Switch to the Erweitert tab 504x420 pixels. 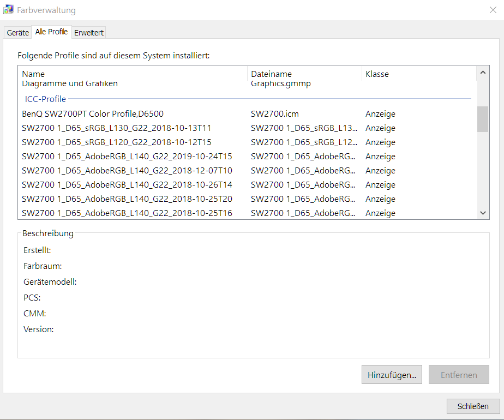(89, 33)
